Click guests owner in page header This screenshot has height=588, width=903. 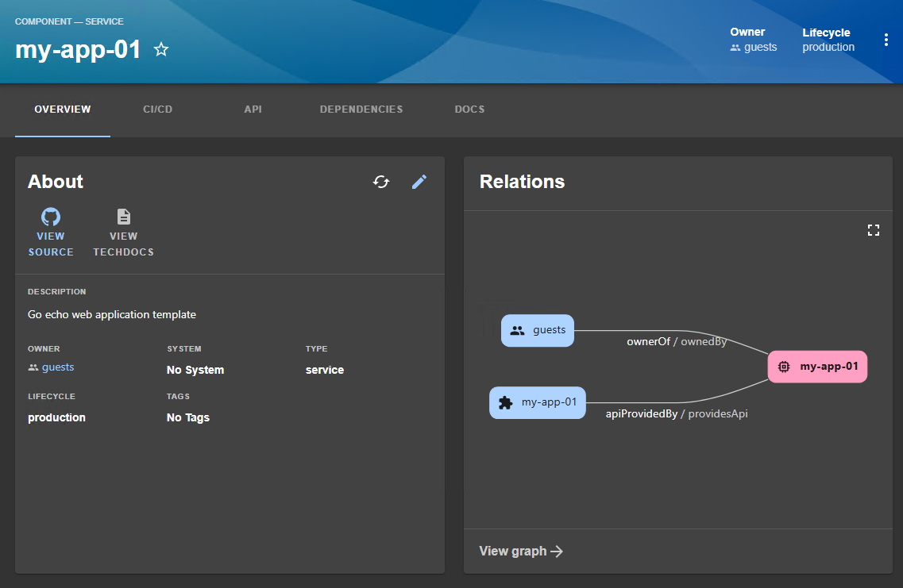click(760, 48)
